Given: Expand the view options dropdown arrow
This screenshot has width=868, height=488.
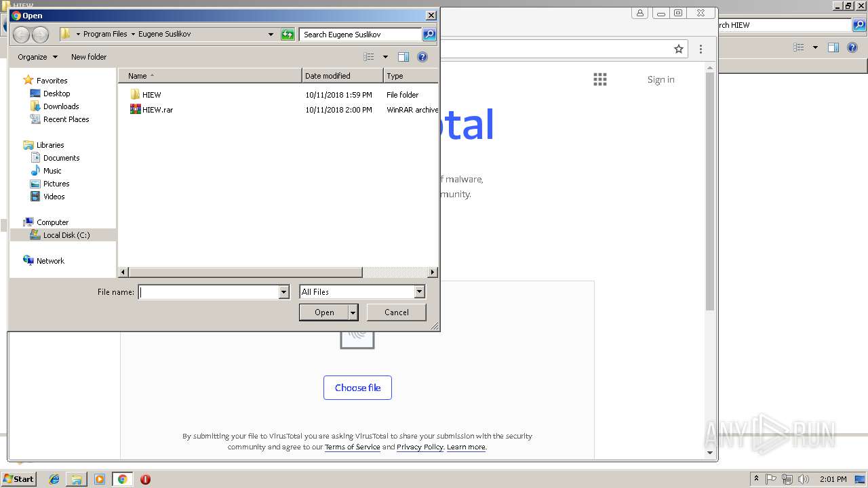Looking at the screenshot, I should [x=385, y=57].
